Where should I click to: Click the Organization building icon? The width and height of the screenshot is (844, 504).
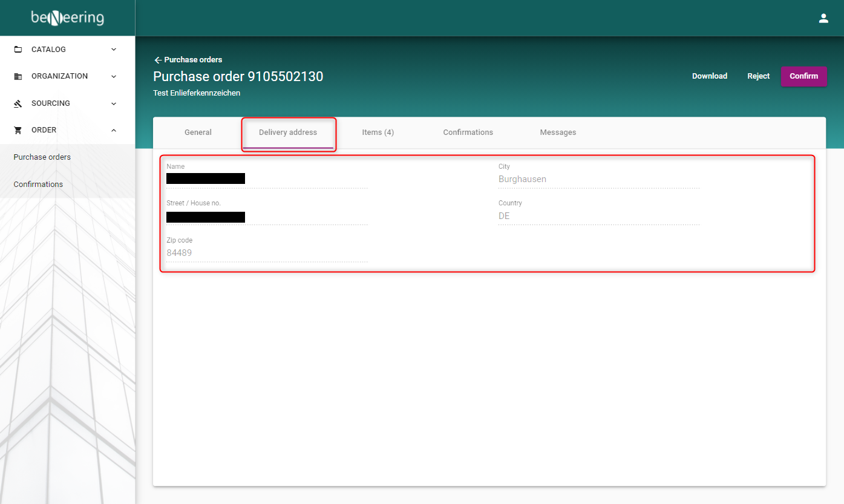tap(18, 76)
